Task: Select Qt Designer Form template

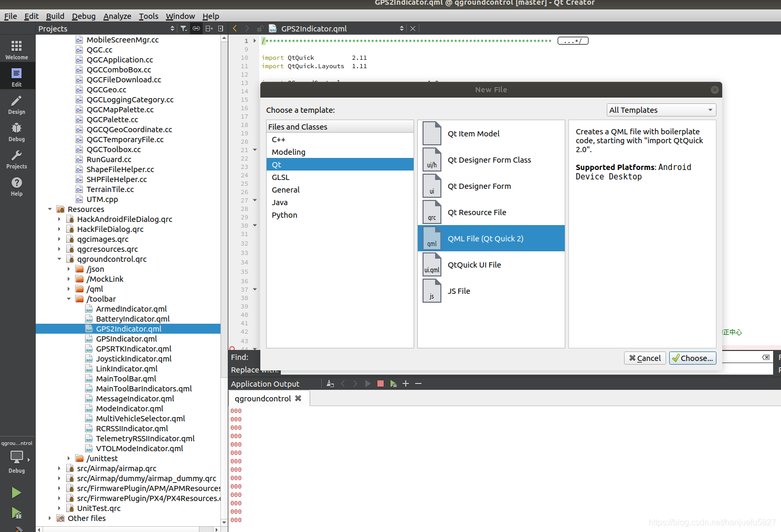Action: point(491,186)
